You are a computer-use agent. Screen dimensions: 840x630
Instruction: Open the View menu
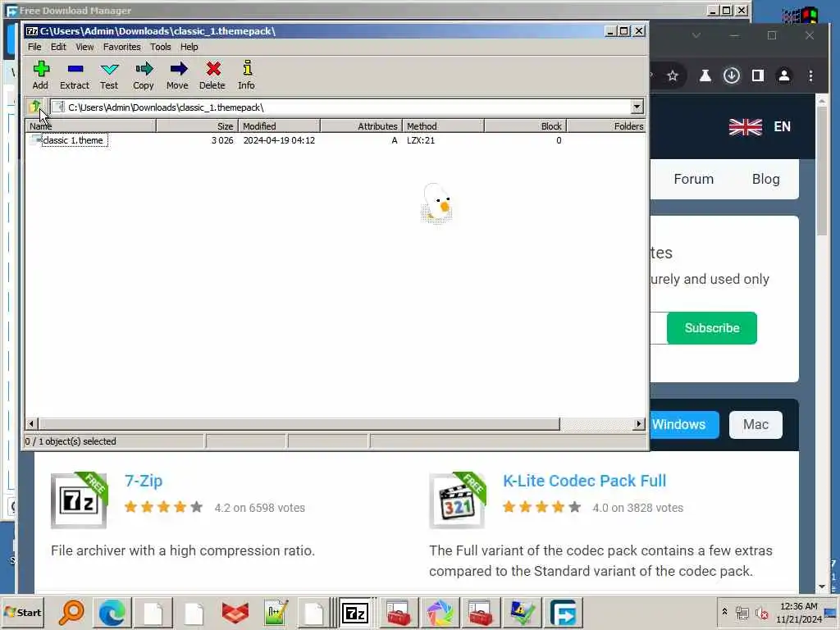coord(84,47)
